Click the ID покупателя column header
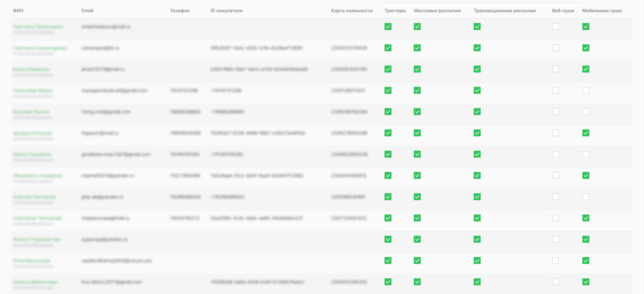The width and height of the screenshot is (644, 294). point(226,11)
